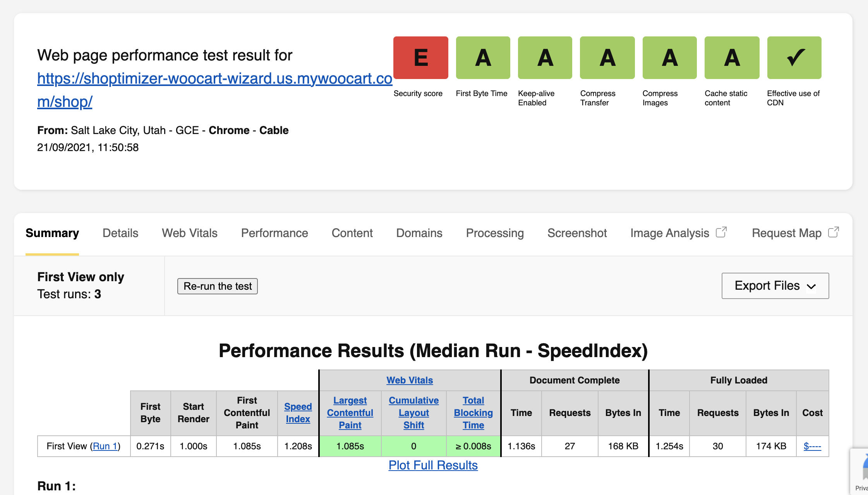Click the Re-run the test button
This screenshot has height=495, width=868.
tap(218, 286)
